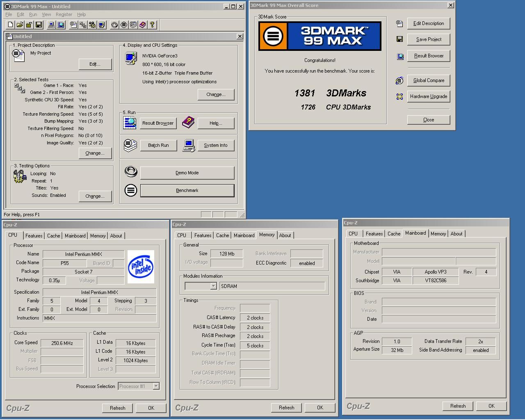Open the File menu
525x420 pixels.
pos(9,14)
